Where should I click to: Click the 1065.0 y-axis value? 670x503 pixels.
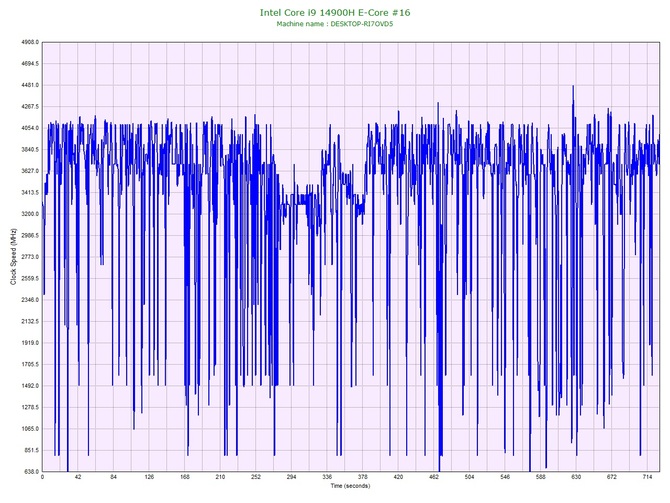[30, 429]
